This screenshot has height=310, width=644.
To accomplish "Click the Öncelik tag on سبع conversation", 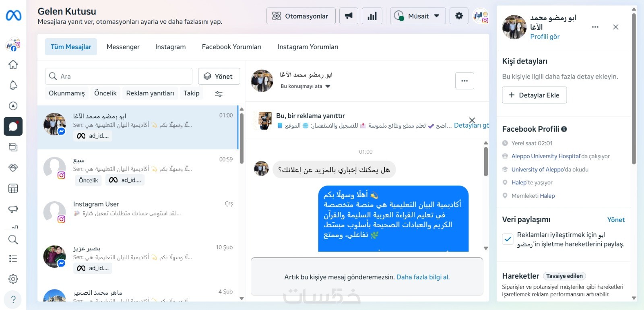I will pos(88,180).
